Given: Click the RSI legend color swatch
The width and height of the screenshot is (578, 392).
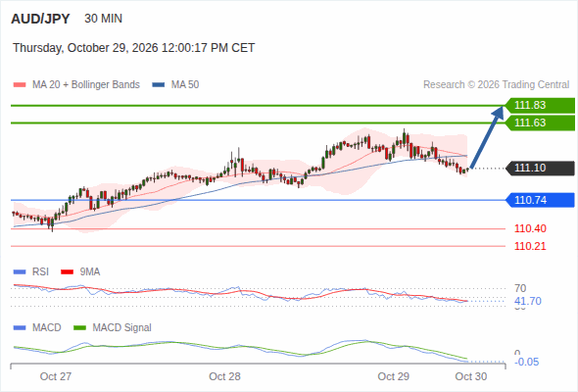Looking at the screenshot, I should tap(20, 272).
